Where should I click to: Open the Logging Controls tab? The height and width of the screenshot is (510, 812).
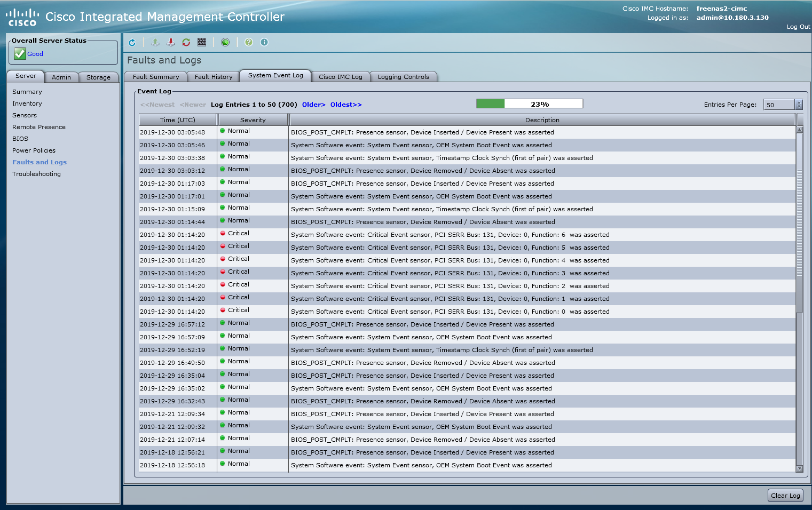pos(404,77)
